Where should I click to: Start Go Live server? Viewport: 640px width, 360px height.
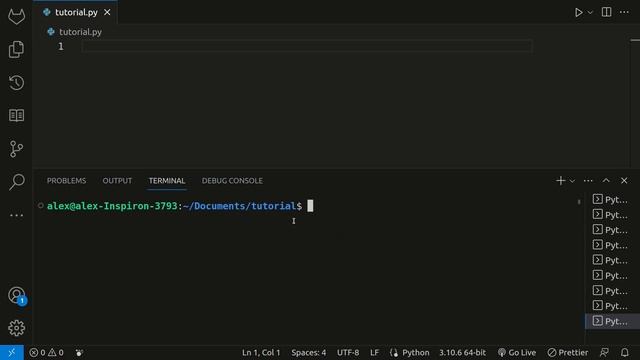517,352
